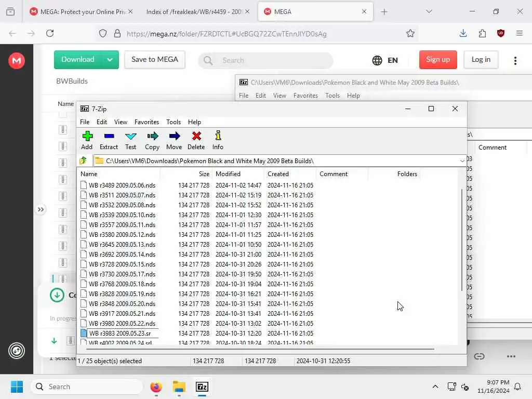Open a new browser tab
The image size is (532, 399).
[x=384, y=12]
